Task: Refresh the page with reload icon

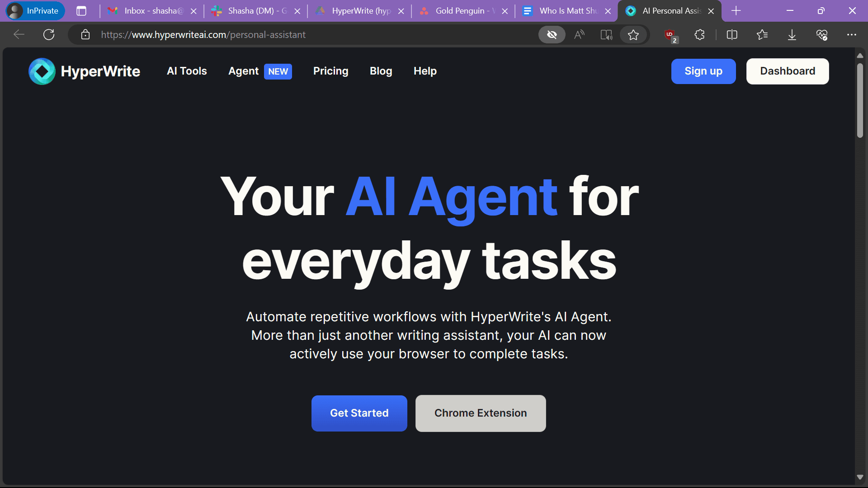Action: (x=49, y=35)
